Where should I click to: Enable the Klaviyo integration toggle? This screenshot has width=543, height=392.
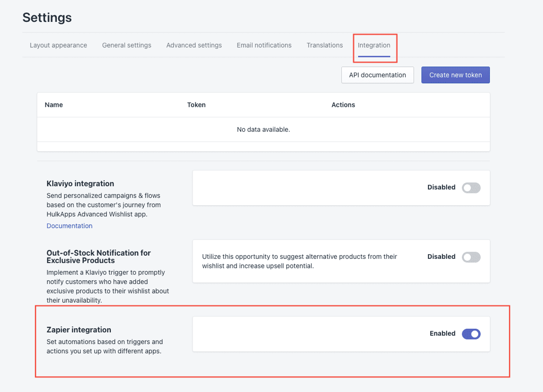pyautogui.click(x=471, y=188)
